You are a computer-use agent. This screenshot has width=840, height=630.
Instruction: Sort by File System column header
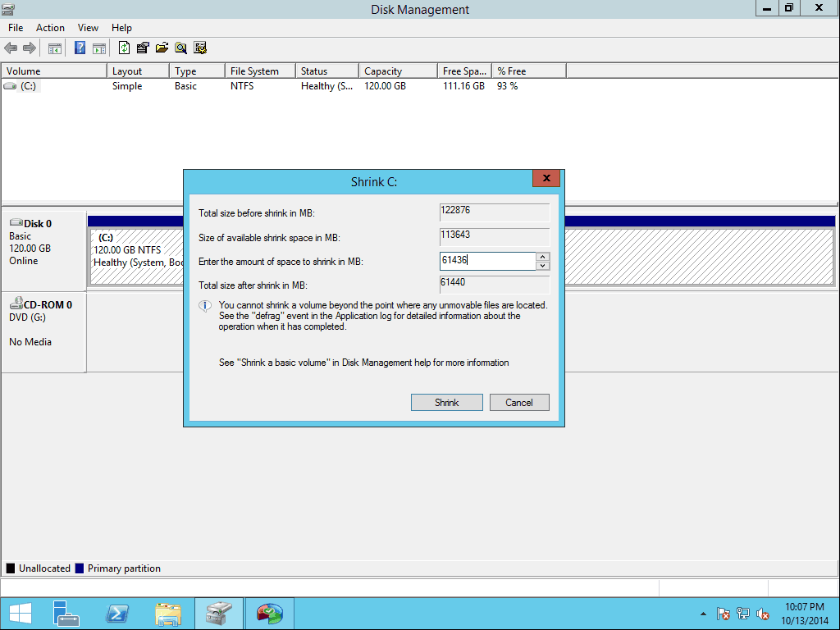pyautogui.click(x=260, y=71)
